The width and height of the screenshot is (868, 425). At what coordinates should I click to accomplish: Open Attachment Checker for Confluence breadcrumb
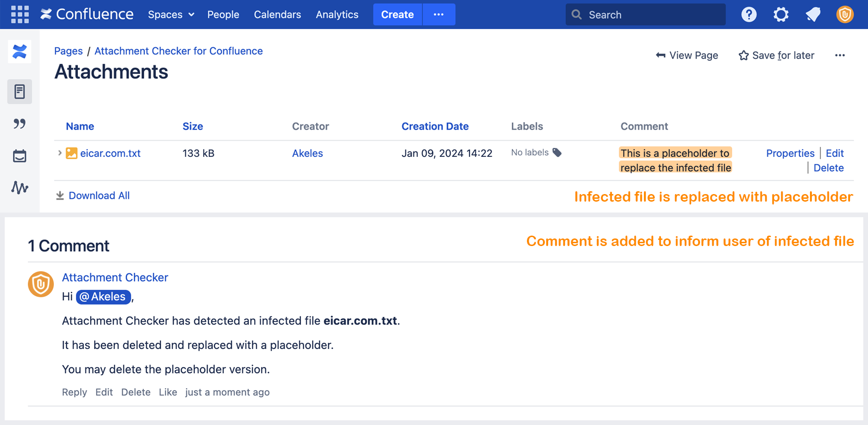point(179,51)
